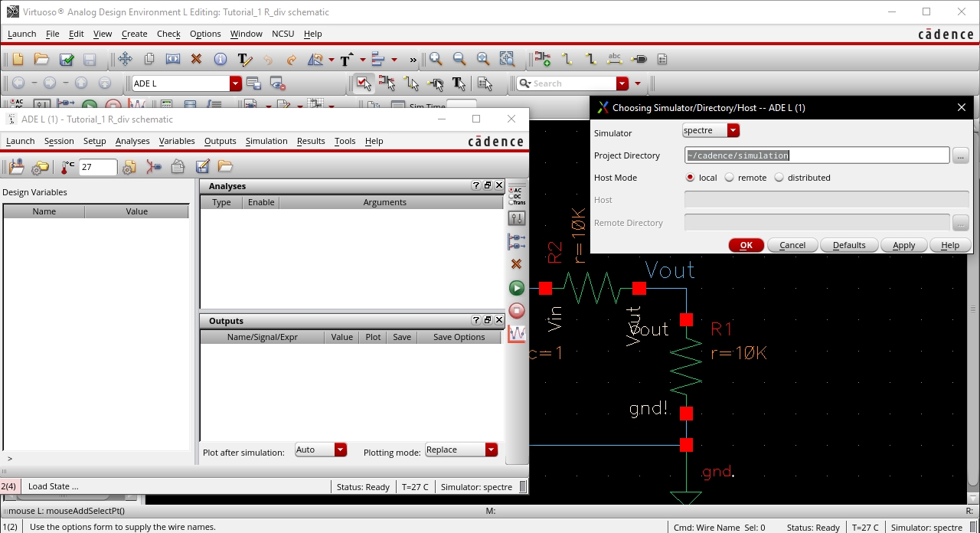Expand the ADE L workspace combo box arrow
Screen dimensions: 980x533
point(236,83)
